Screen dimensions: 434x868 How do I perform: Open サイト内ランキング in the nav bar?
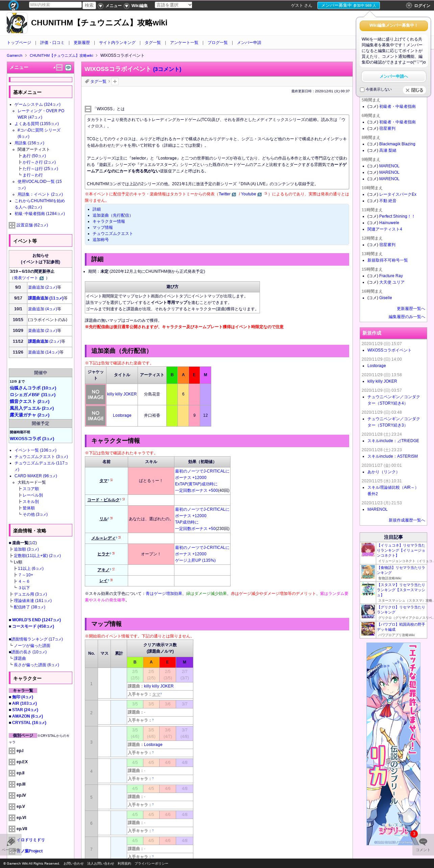pyautogui.click(x=117, y=43)
